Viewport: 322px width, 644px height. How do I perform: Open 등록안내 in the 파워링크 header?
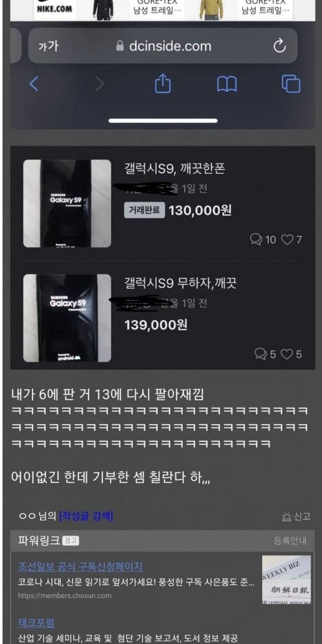(290, 541)
